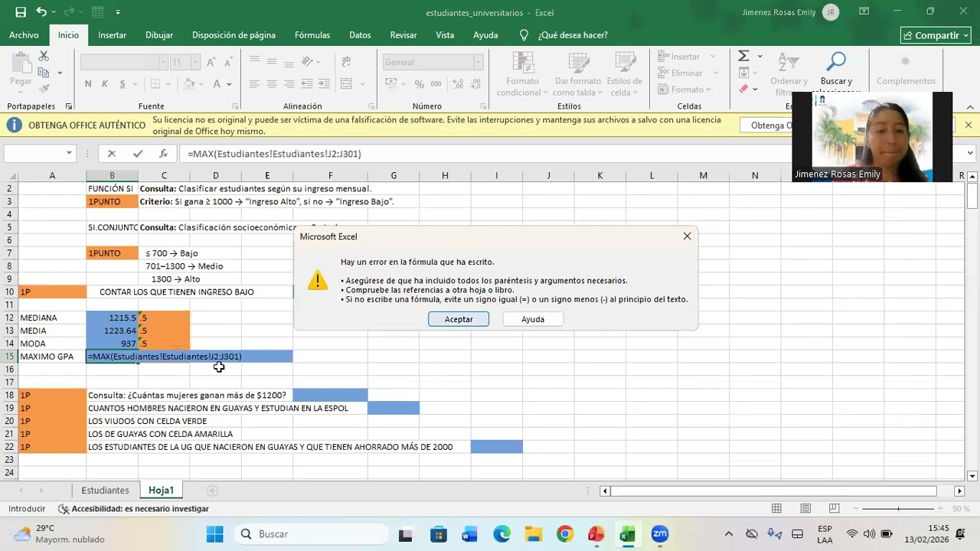The image size is (980, 551).
Task: Open the Archivo menu
Action: (24, 35)
